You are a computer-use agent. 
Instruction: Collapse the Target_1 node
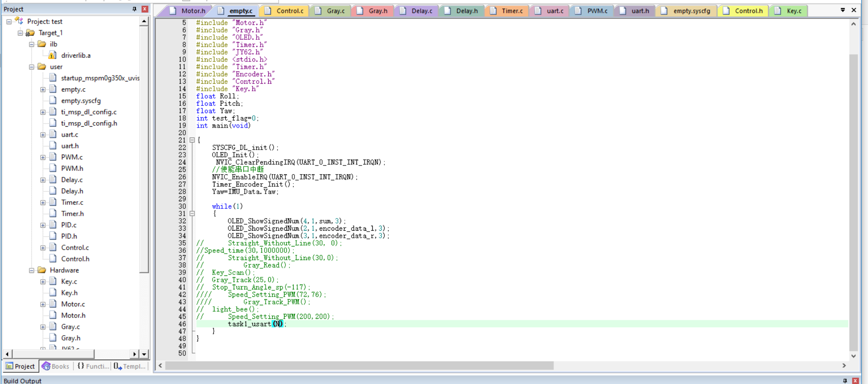click(x=20, y=33)
